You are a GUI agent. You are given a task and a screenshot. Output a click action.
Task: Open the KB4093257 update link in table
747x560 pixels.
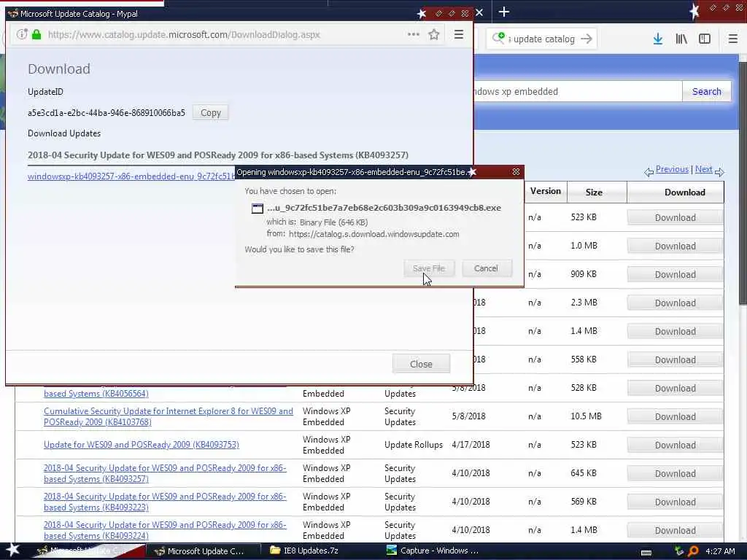tap(165, 473)
